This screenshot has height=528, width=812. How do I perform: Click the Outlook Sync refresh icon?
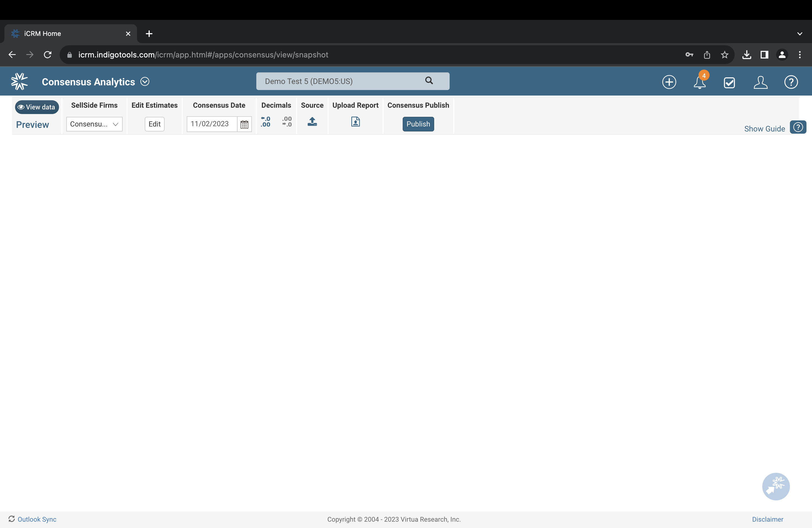point(12,519)
